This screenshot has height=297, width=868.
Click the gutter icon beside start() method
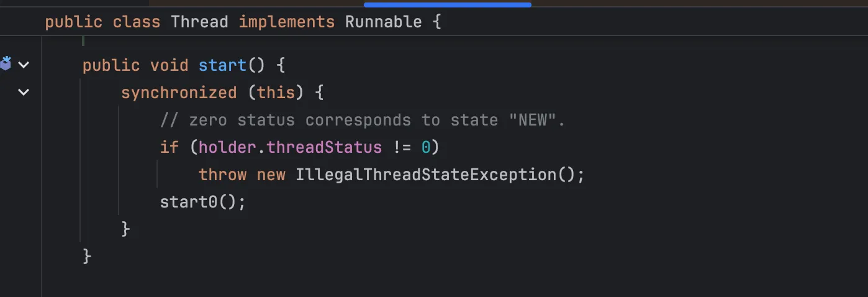point(6,64)
